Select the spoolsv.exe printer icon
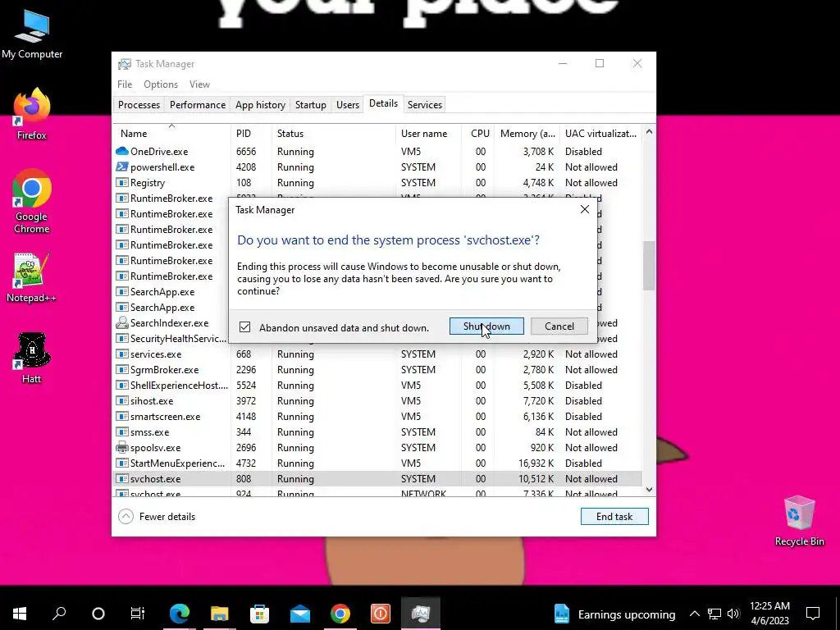The width and height of the screenshot is (840, 630). pyautogui.click(x=122, y=448)
